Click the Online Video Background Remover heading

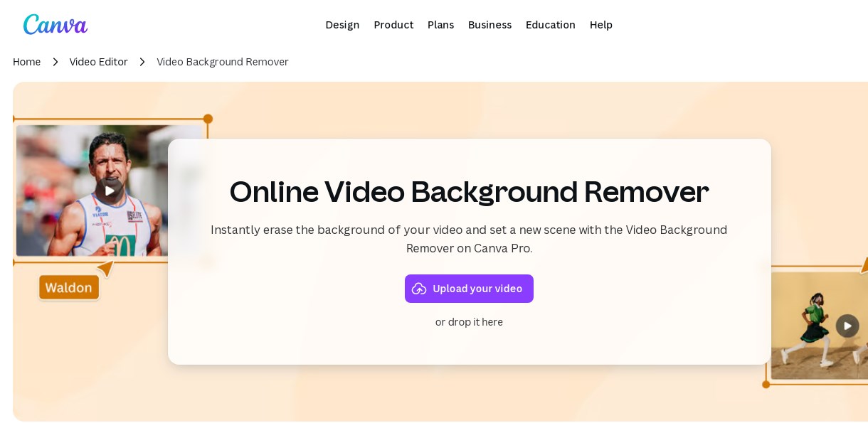(x=469, y=191)
